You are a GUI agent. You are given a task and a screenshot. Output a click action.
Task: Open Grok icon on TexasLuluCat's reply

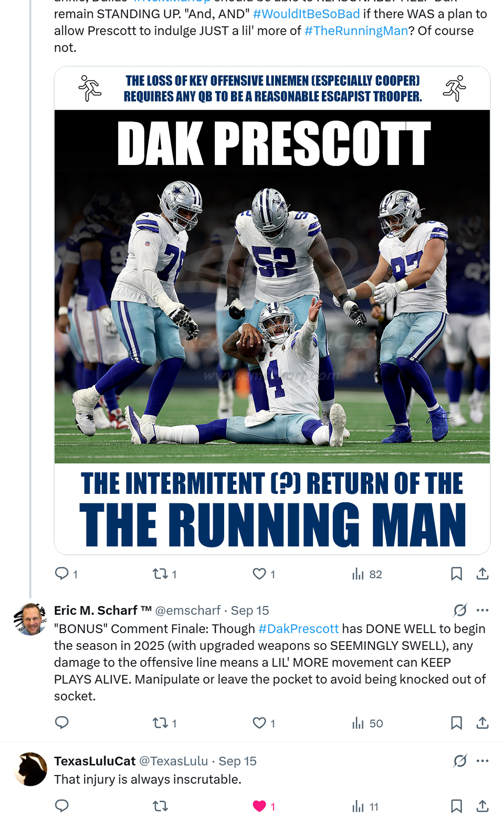tap(460, 761)
